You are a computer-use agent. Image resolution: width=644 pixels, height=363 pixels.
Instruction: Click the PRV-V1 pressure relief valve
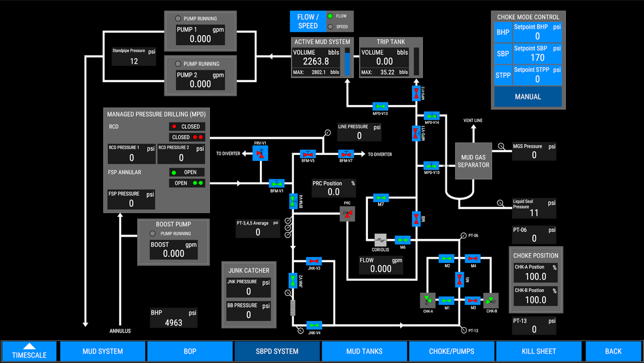261,153
